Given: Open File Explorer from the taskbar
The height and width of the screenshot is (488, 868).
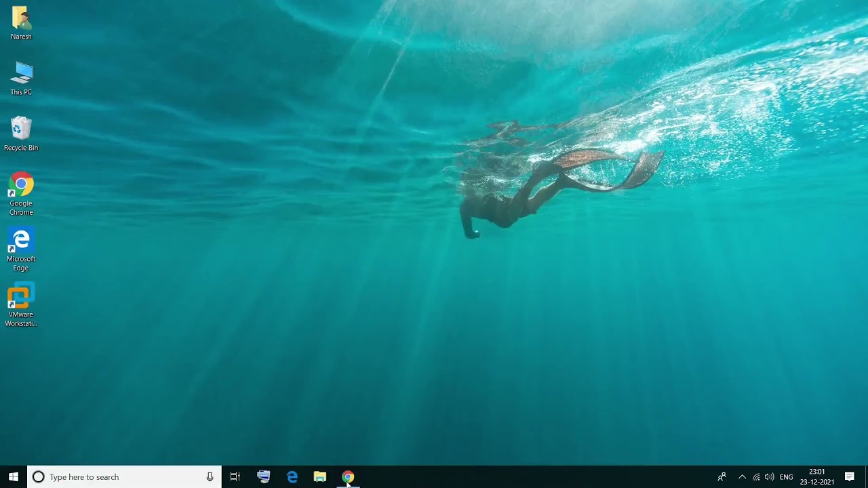Looking at the screenshot, I should [320, 477].
